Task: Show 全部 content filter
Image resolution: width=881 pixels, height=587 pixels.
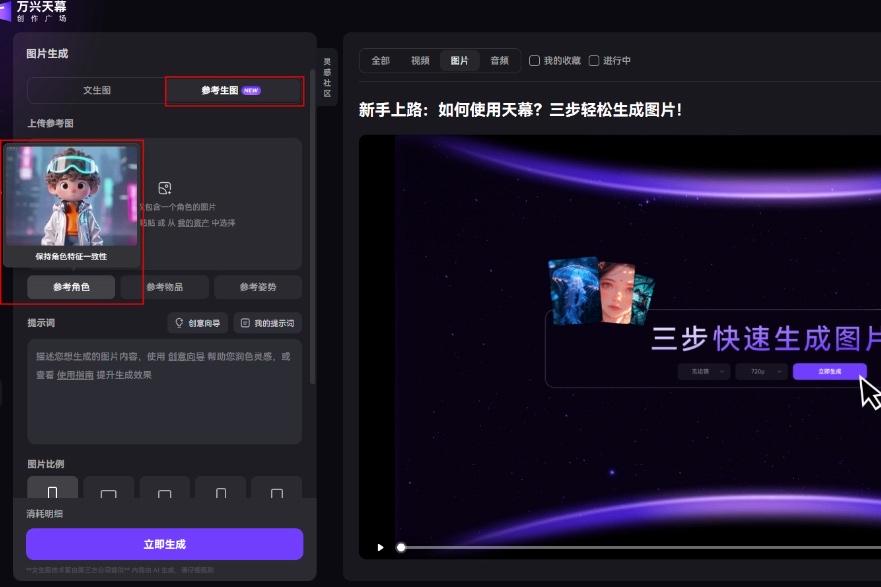Action: (x=380, y=61)
